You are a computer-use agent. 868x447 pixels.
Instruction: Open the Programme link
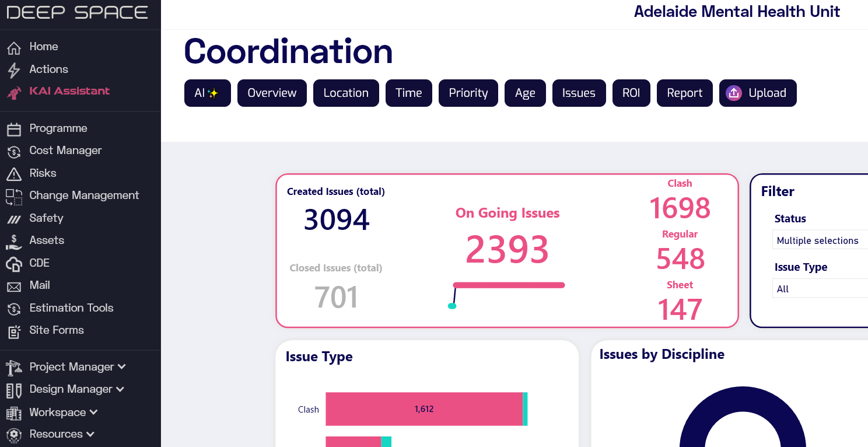[x=58, y=128]
